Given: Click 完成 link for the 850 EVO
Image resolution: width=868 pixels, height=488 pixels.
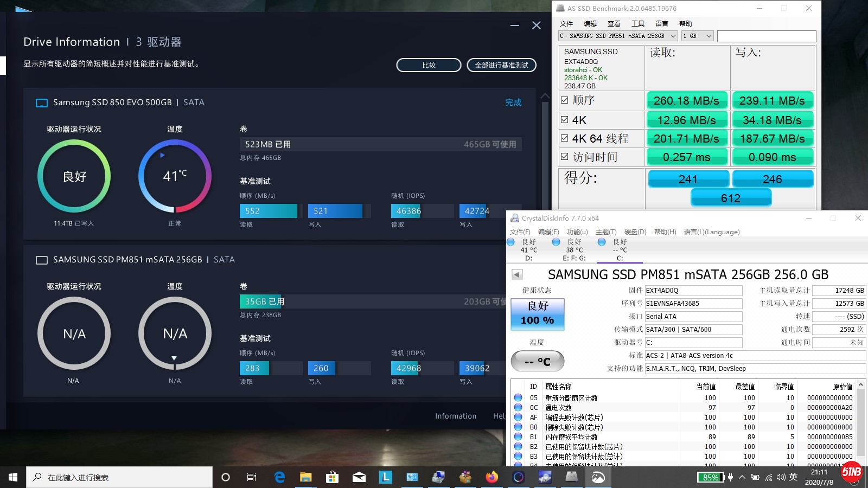Looking at the screenshot, I should [513, 102].
